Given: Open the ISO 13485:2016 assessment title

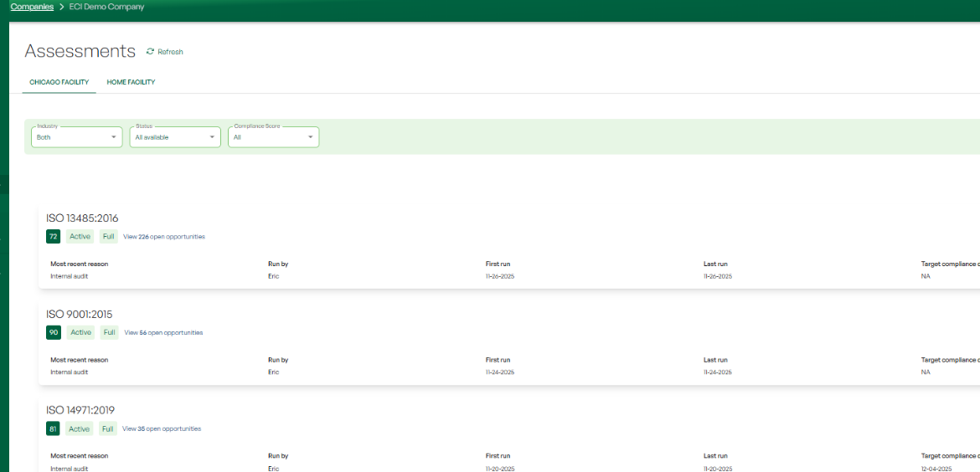Looking at the screenshot, I should tap(82, 218).
